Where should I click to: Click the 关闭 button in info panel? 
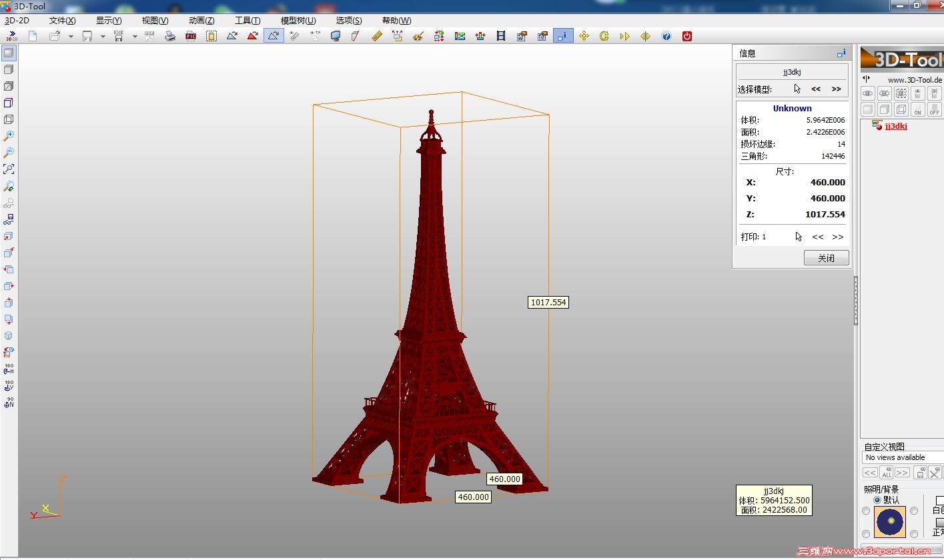click(x=826, y=258)
